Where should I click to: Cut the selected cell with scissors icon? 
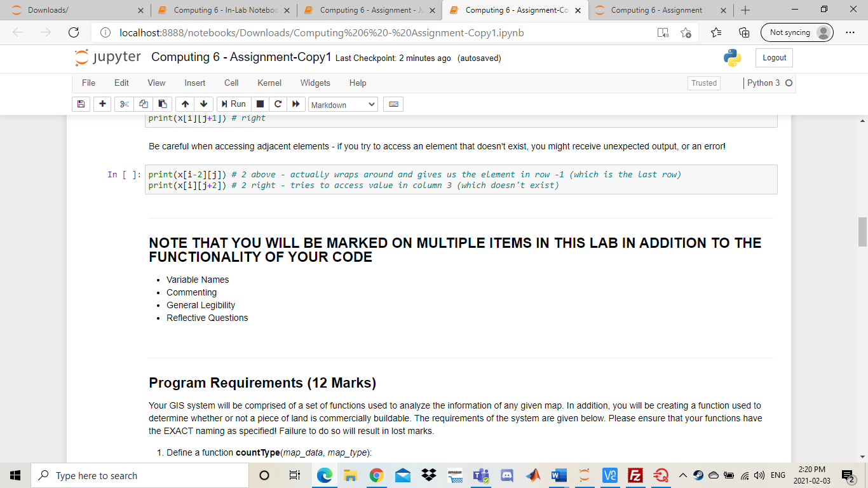(x=123, y=104)
